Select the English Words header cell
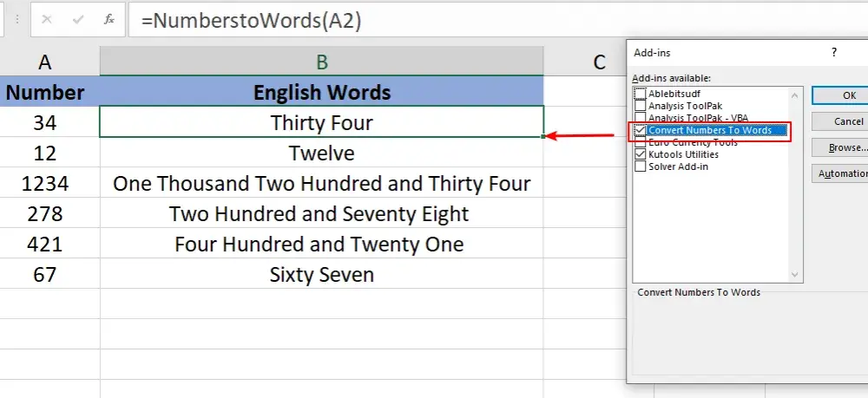 click(322, 91)
